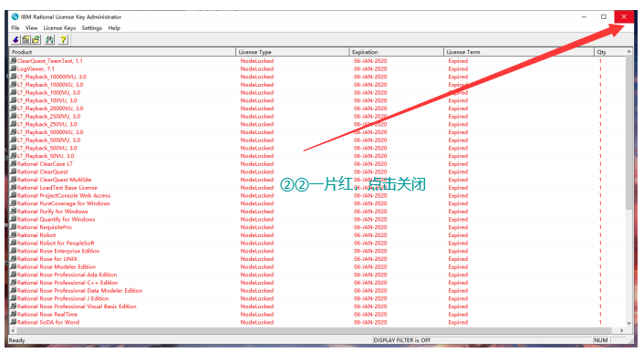Select the LT_Playback_50000VU, 3.0 row
The height and width of the screenshot is (363, 644).
click(317, 132)
